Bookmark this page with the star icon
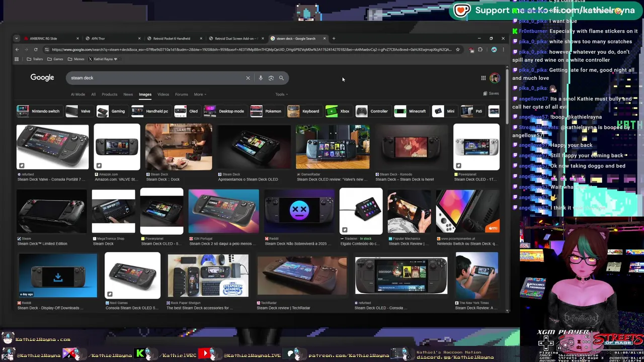Image resolution: width=644 pixels, height=362 pixels. (457, 49)
